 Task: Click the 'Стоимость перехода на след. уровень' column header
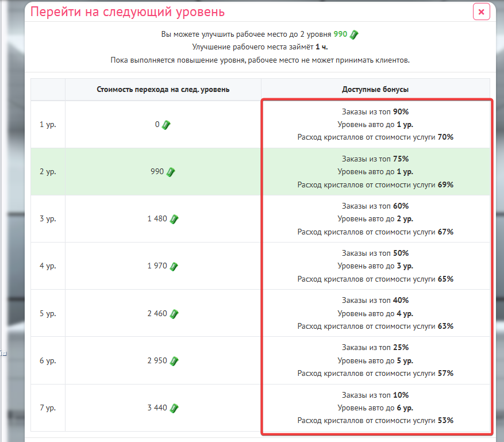pos(163,90)
